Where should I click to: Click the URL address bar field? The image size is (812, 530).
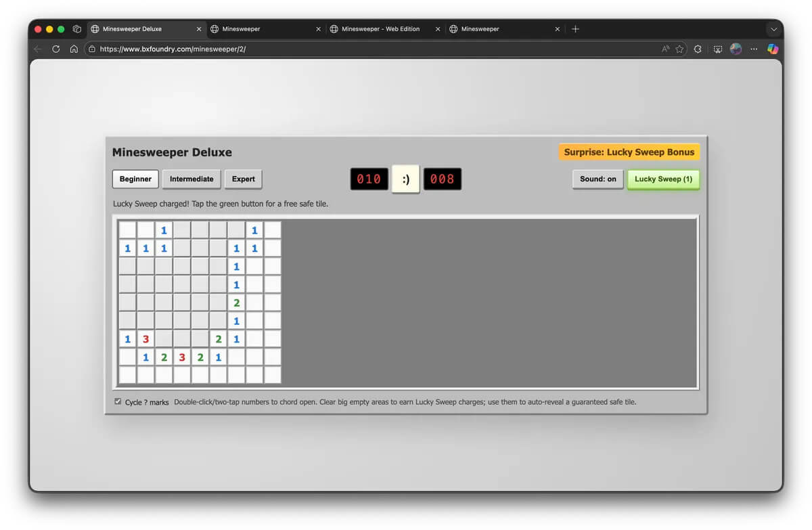(372, 49)
